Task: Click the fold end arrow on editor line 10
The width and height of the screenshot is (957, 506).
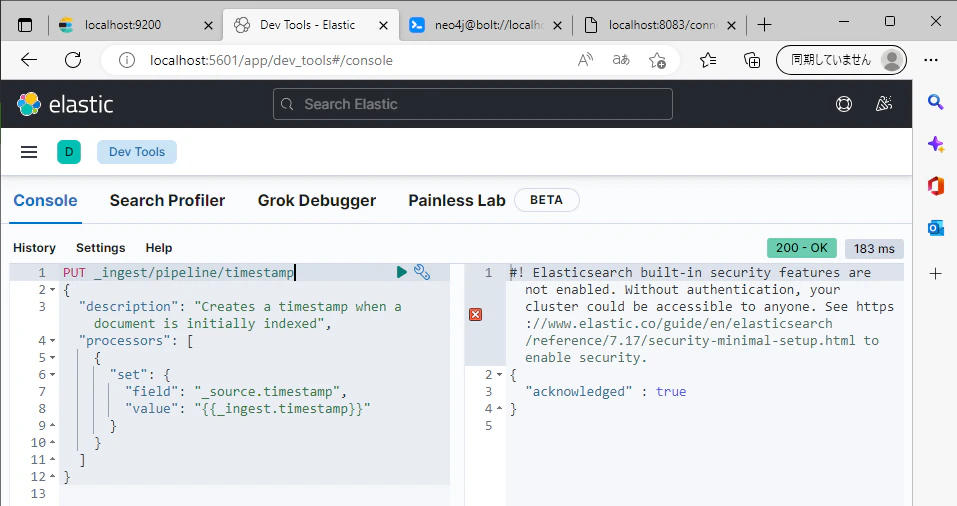Action: (x=52, y=443)
